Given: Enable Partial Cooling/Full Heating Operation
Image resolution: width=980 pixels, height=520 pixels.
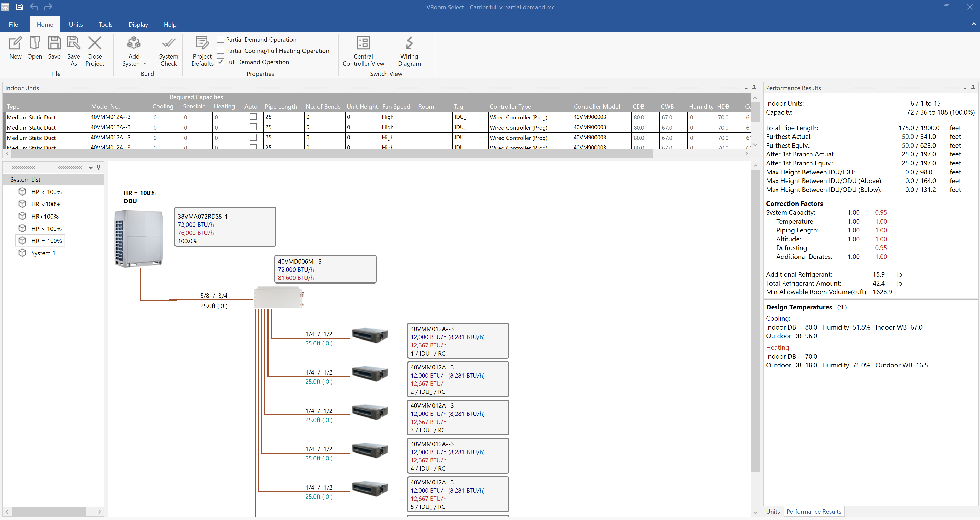Looking at the screenshot, I should click(221, 50).
